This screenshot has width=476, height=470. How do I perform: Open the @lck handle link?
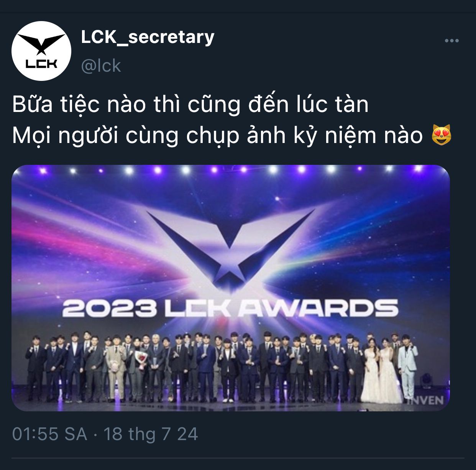click(101, 66)
